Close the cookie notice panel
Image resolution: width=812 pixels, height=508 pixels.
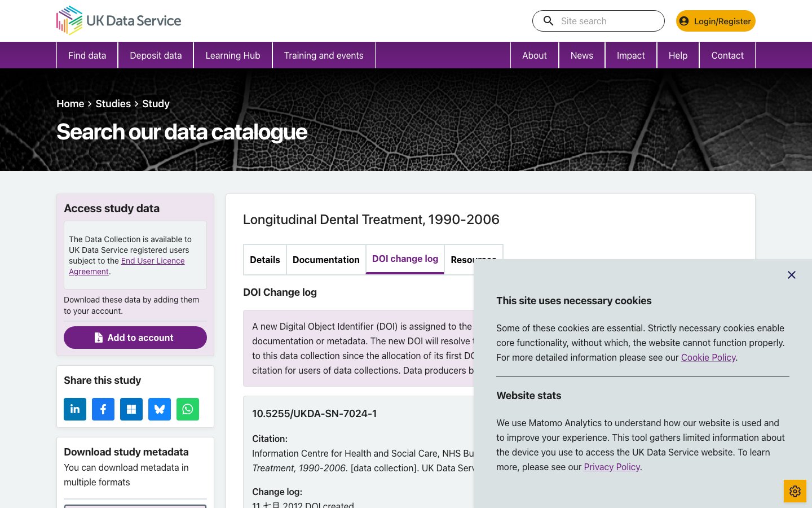pos(792,275)
